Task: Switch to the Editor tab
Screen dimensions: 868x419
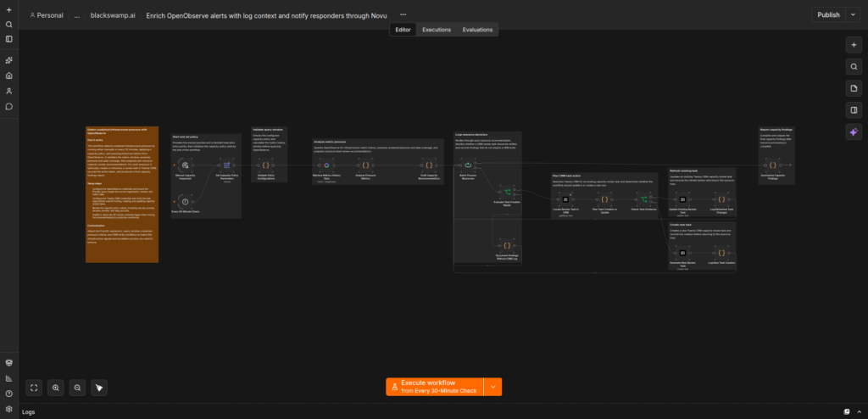Action: (x=403, y=30)
